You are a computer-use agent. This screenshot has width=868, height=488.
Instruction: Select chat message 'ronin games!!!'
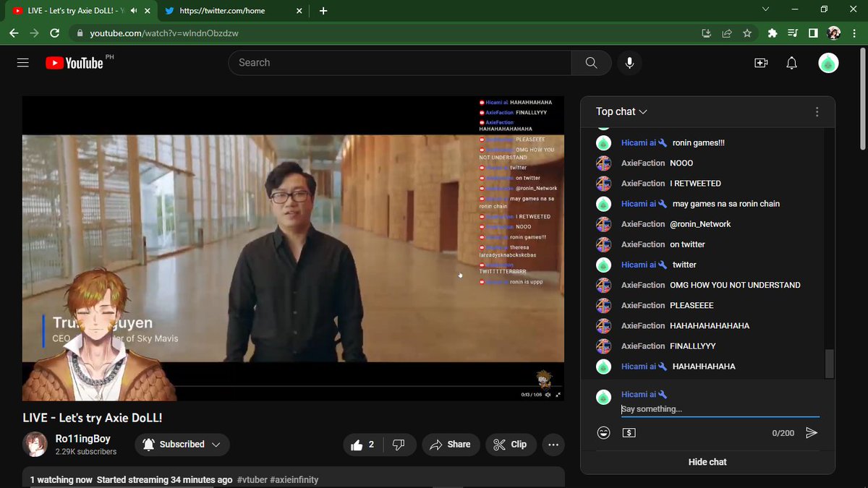point(699,143)
